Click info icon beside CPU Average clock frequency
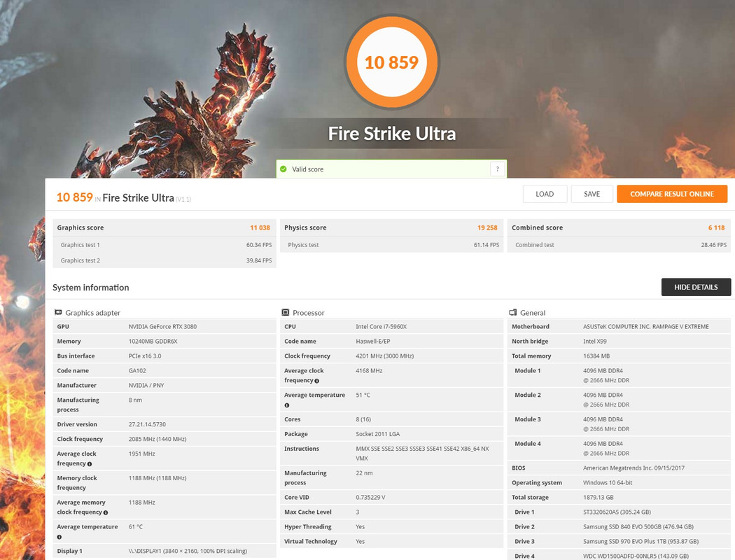The image size is (735, 560). coord(317,381)
